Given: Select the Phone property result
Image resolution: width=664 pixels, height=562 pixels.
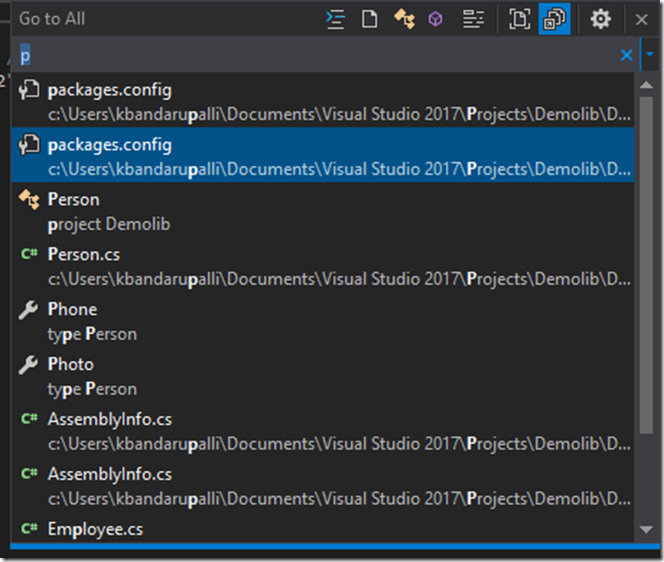Looking at the screenshot, I should (322, 321).
